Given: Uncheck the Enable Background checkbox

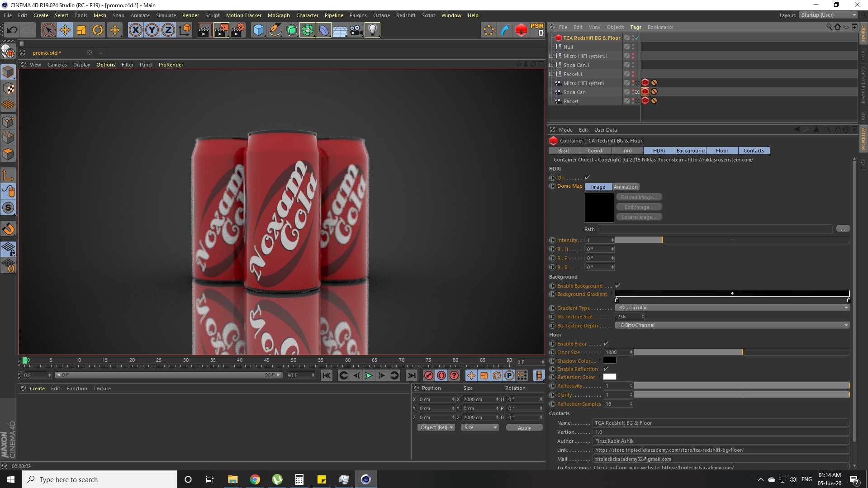Looking at the screenshot, I should tap(618, 286).
